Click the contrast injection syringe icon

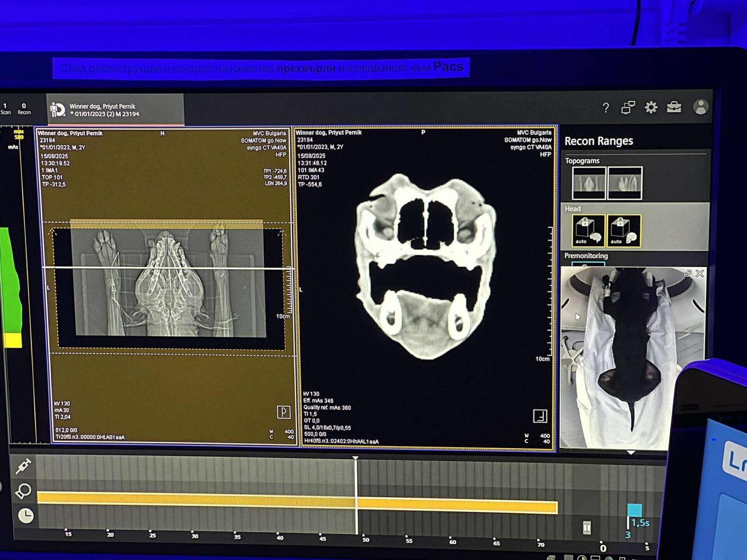pyautogui.click(x=23, y=465)
